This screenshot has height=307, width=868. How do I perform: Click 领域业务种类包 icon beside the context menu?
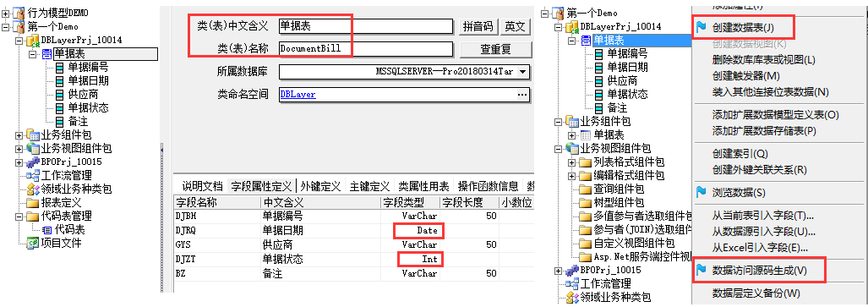point(572,299)
